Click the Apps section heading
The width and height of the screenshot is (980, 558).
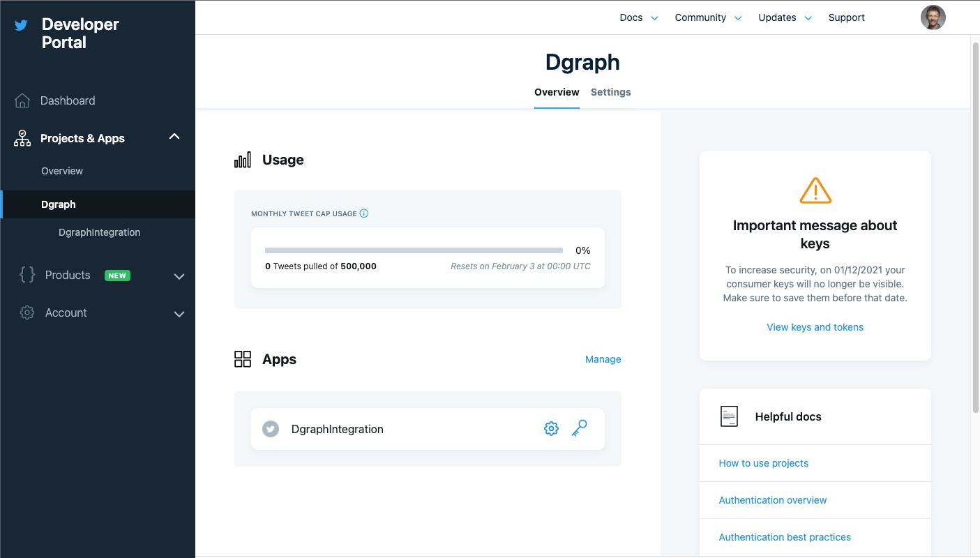click(279, 359)
